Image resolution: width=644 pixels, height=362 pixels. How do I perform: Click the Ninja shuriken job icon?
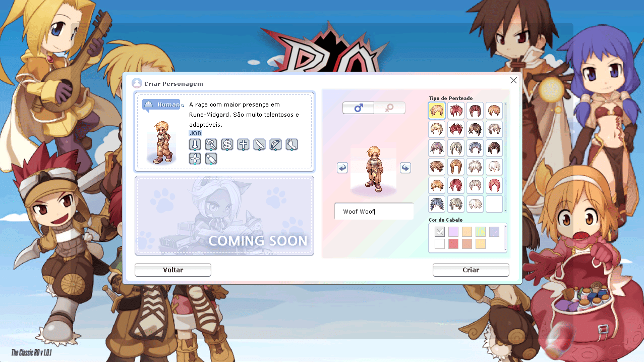195,159
